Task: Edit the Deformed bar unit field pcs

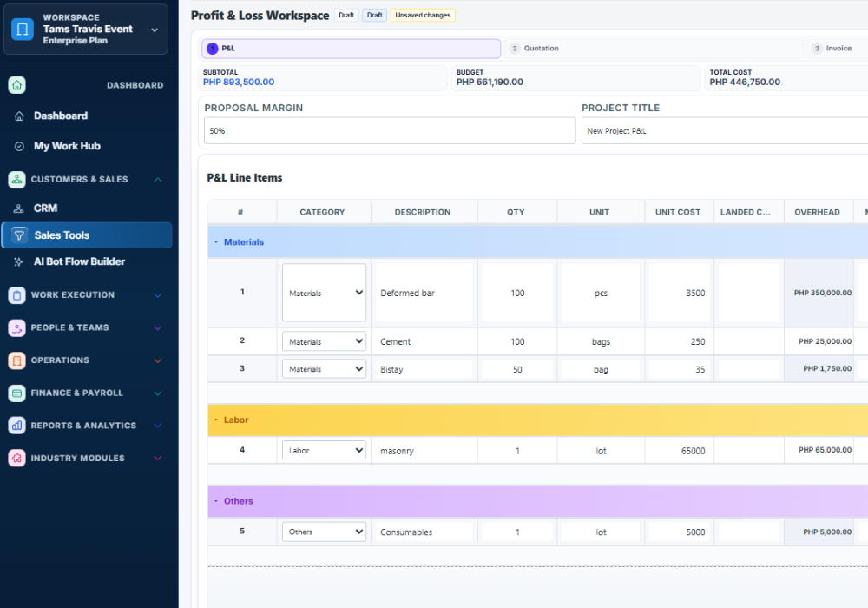Action: pos(602,293)
